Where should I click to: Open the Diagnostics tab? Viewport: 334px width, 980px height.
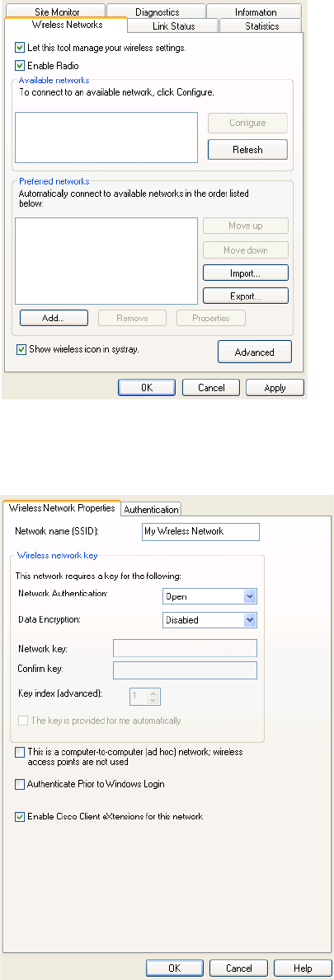157,11
